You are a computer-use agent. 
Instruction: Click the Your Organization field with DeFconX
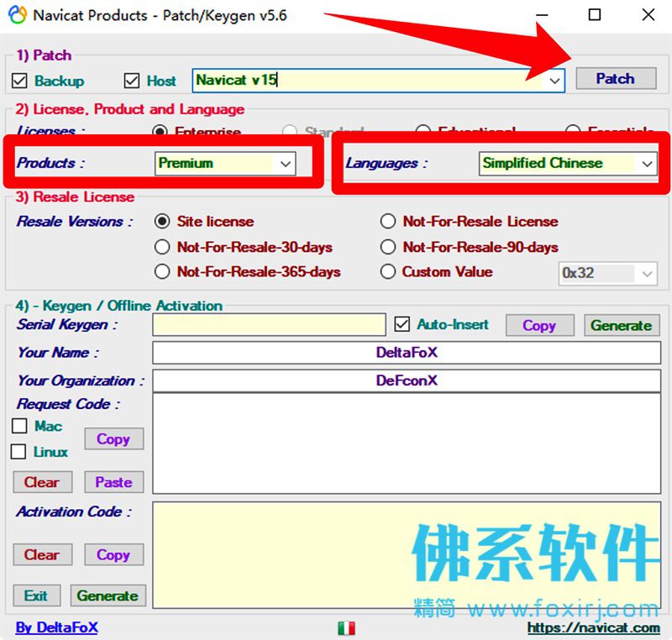pyautogui.click(x=407, y=380)
